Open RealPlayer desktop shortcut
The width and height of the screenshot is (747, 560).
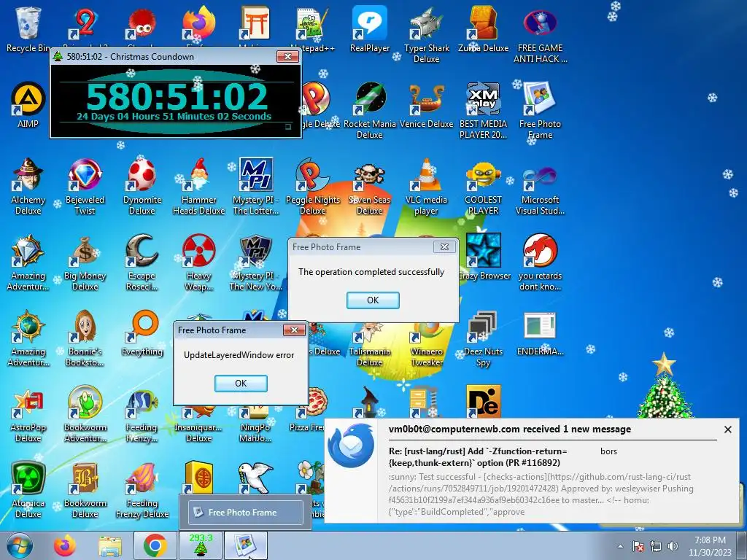click(370, 28)
